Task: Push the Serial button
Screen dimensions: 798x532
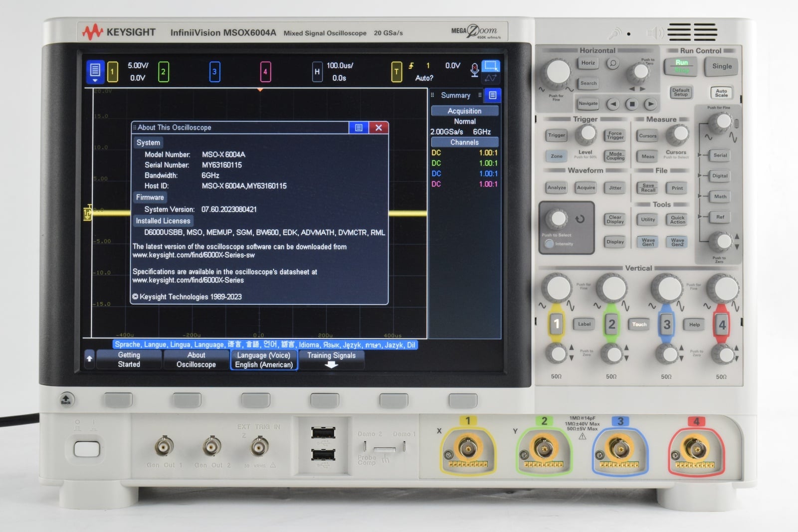Action: coord(720,156)
